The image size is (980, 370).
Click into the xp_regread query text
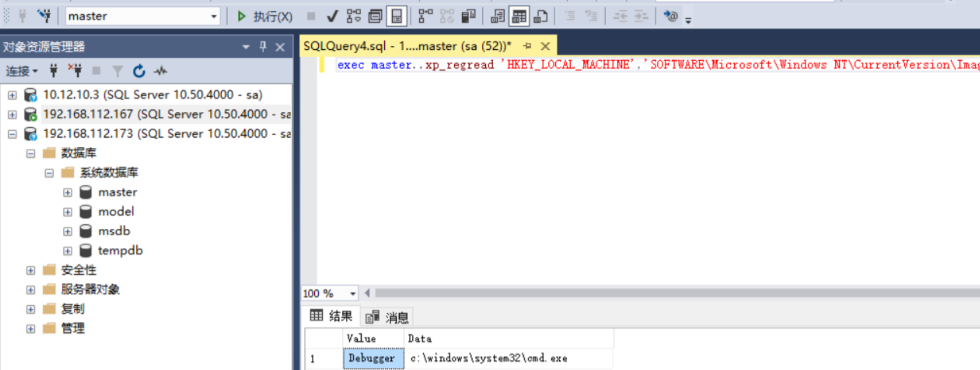coord(658,65)
